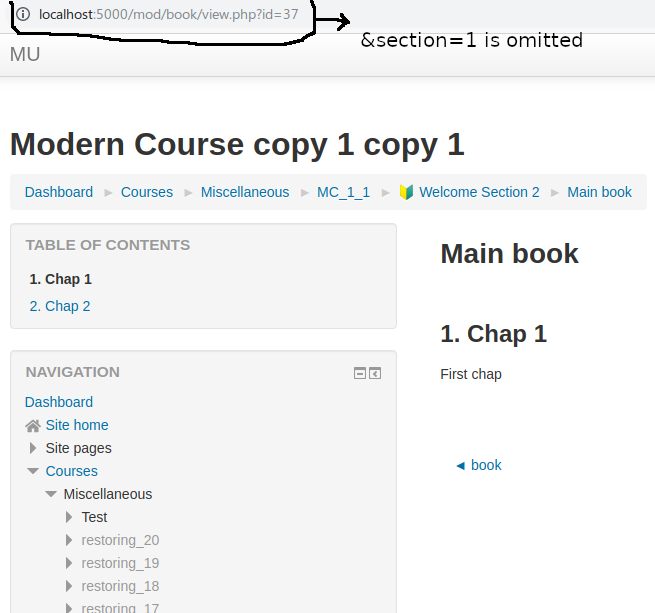Image resolution: width=655 pixels, height=613 pixels.
Task: Click the book icon beside Welcome Section 2
Action: coord(406,192)
